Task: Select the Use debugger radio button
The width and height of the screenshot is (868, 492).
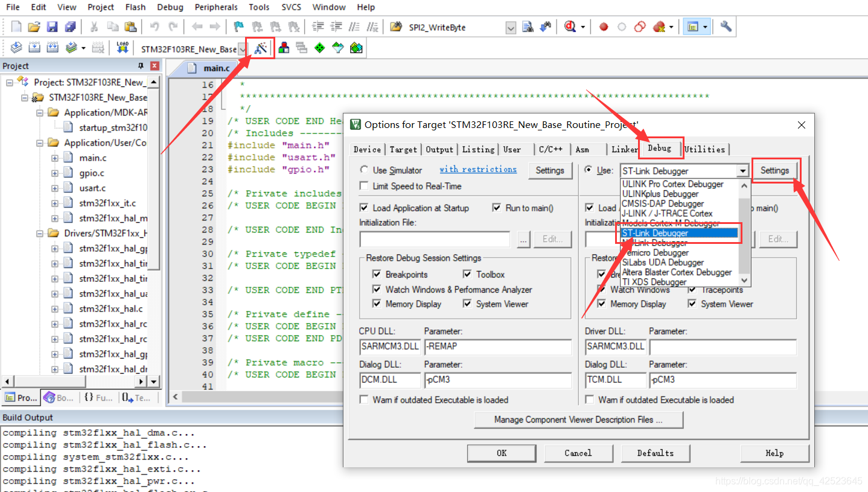Action: (589, 170)
